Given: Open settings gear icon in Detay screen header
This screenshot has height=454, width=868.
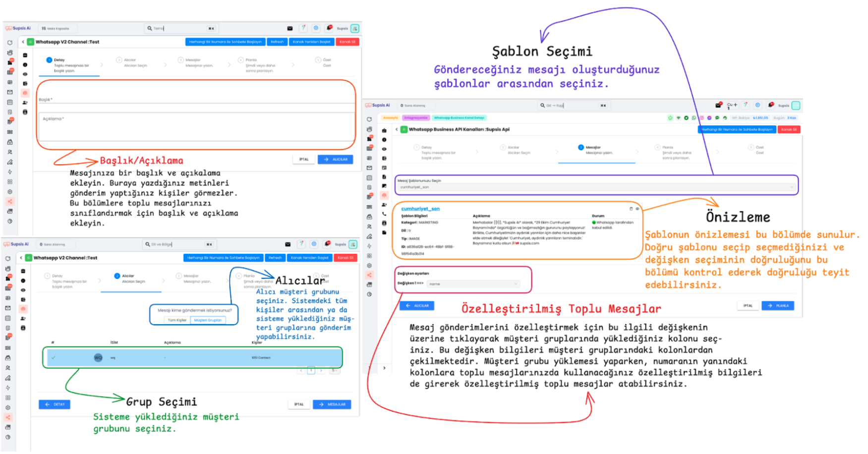Looking at the screenshot, I should click(x=316, y=28).
